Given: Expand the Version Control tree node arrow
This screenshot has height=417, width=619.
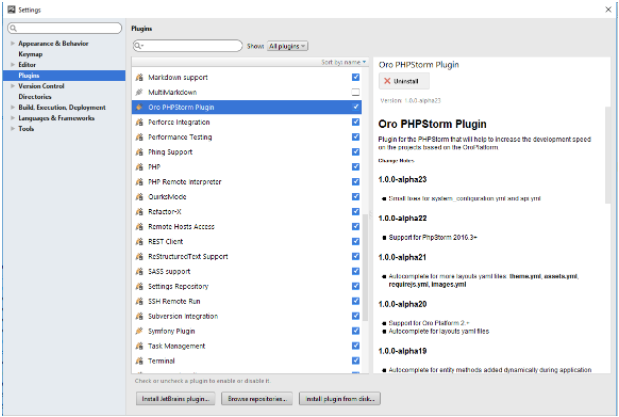Looking at the screenshot, I should pyautogui.click(x=13, y=86).
